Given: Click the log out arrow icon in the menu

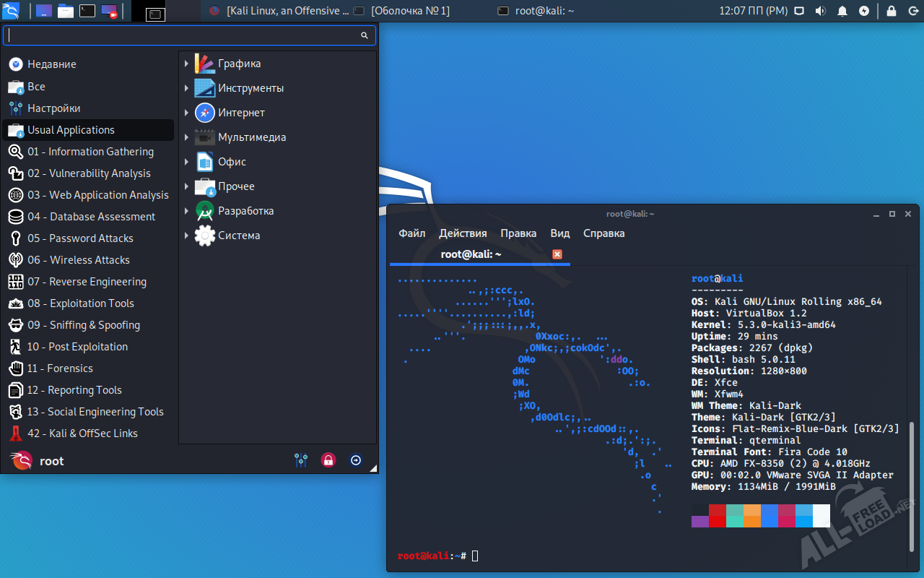Looking at the screenshot, I should point(356,460).
